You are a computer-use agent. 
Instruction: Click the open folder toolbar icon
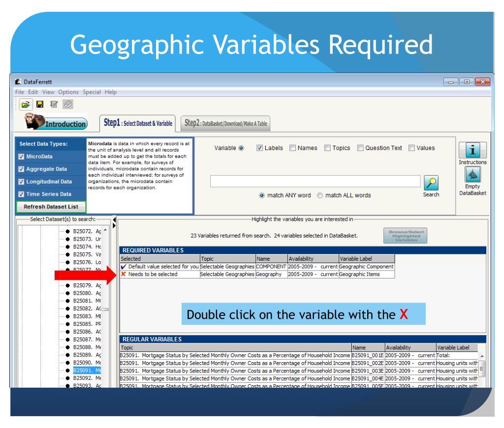(x=26, y=104)
